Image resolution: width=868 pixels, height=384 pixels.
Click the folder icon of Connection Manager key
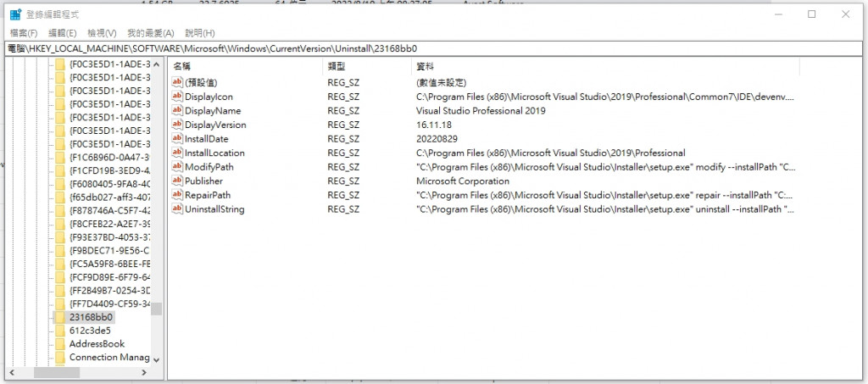coord(60,357)
